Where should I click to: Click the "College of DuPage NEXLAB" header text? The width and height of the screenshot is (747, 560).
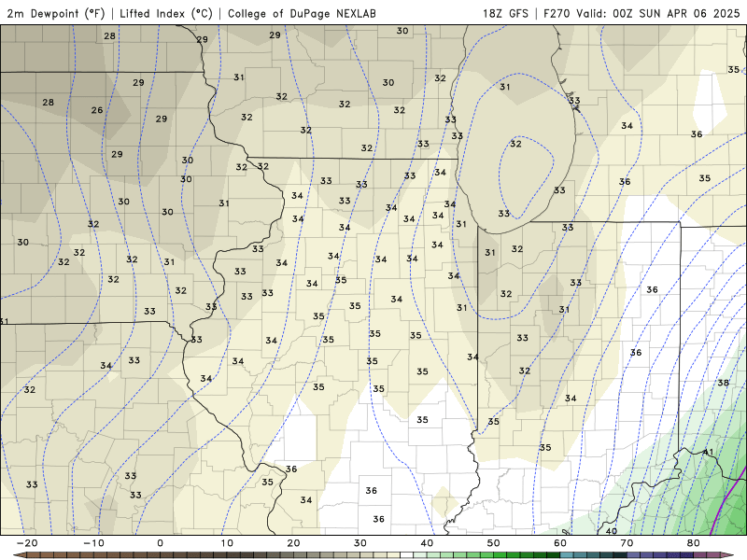click(x=302, y=13)
